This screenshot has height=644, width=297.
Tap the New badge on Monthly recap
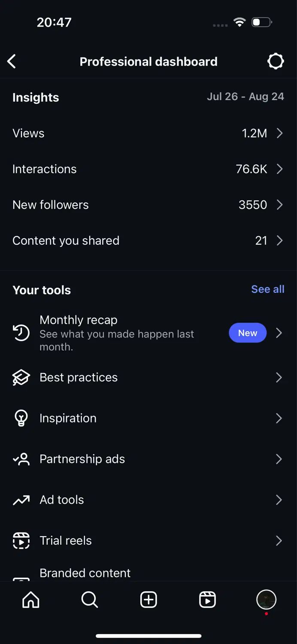pyautogui.click(x=248, y=333)
